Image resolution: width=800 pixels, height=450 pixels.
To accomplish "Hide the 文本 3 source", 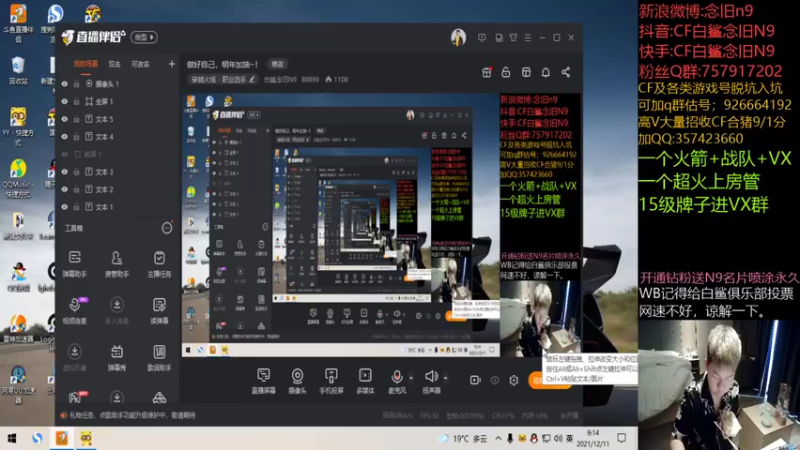I will click(65, 172).
